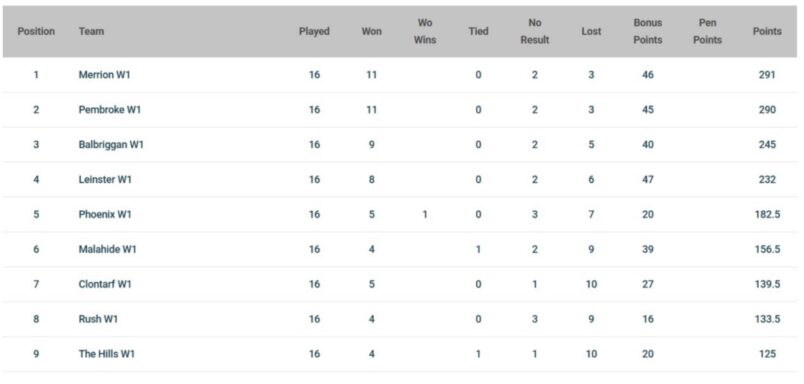Sort by Tied column header
Image resolution: width=804 pixels, height=384 pixels.
click(x=478, y=31)
